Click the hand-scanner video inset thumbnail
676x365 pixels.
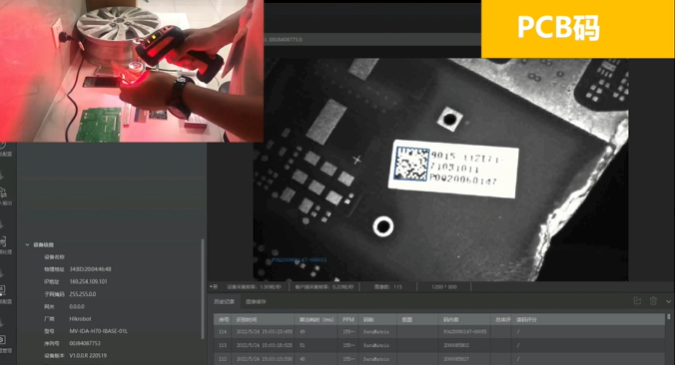(131, 71)
